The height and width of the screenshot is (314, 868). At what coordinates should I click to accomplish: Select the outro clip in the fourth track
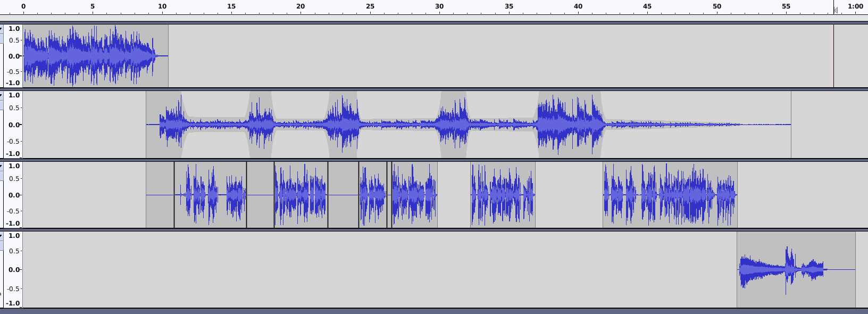(x=796, y=269)
